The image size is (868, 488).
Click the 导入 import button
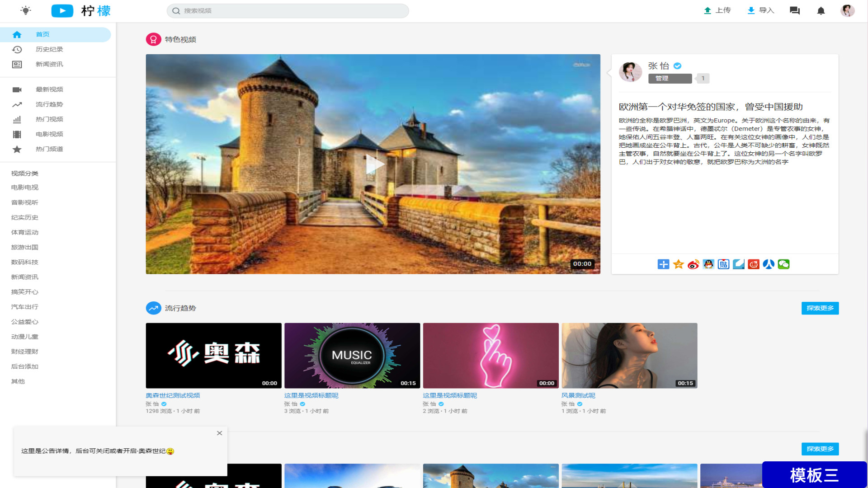click(x=760, y=10)
